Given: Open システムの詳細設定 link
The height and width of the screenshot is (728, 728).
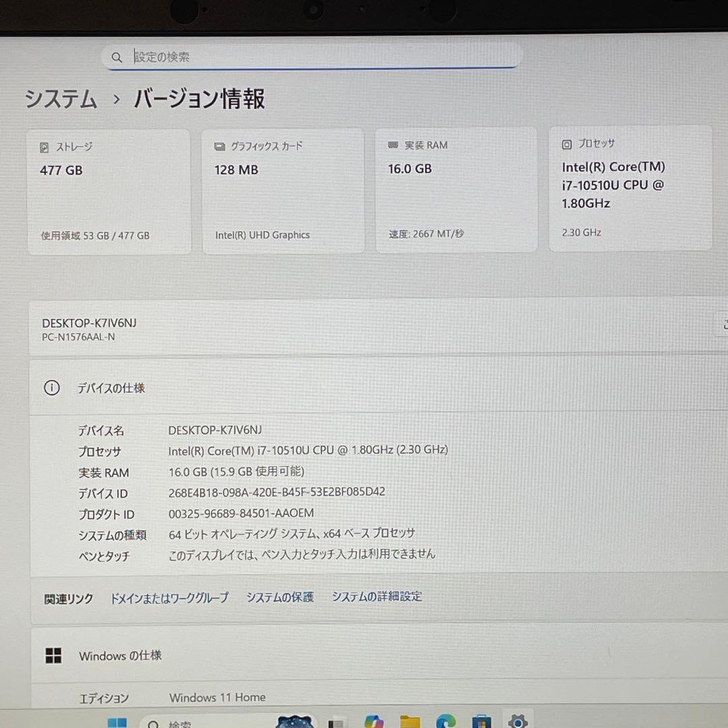Looking at the screenshot, I should pyautogui.click(x=377, y=596).
